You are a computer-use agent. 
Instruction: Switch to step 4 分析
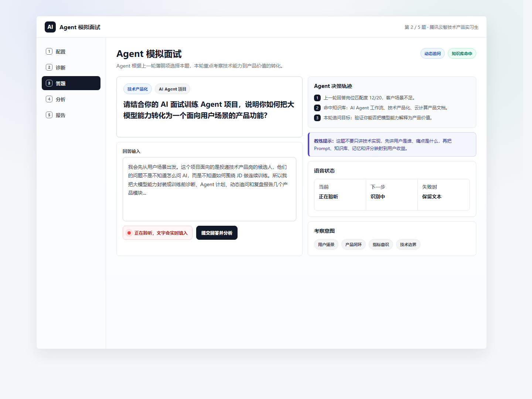[x=71, y=99]
